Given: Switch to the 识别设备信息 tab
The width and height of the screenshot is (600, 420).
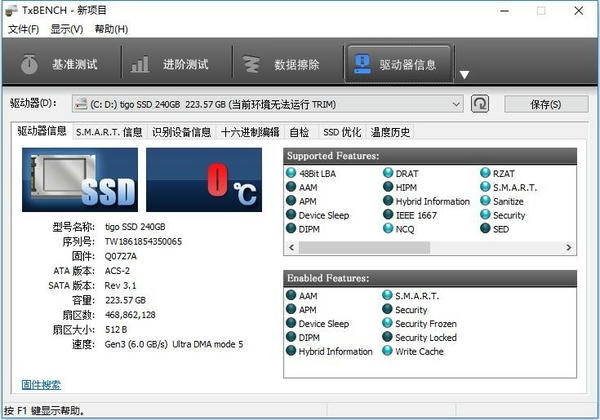Looking at the screenshot, I should [x=181, y=132].
